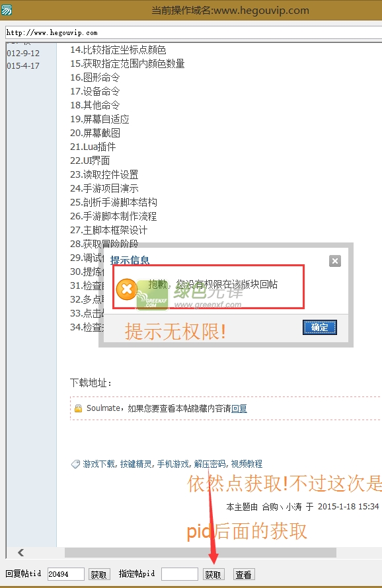Click the yellow lock icon beside Soulmate
The width and height of the screenshot is (382, 588).
click(x=79, y=408)
